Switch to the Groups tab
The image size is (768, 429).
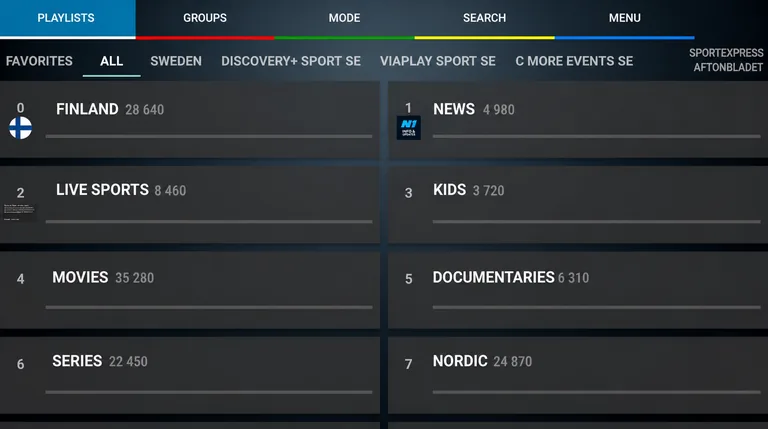click(205, 18)
